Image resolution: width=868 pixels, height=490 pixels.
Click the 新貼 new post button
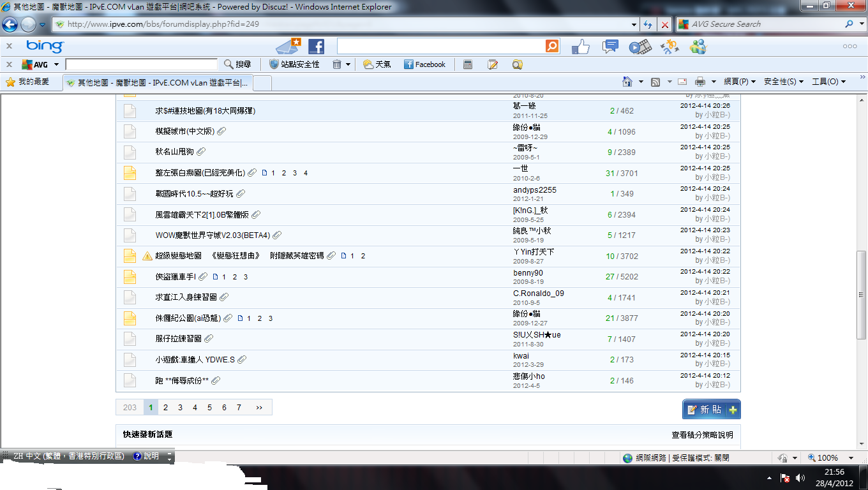pos(711,410)
